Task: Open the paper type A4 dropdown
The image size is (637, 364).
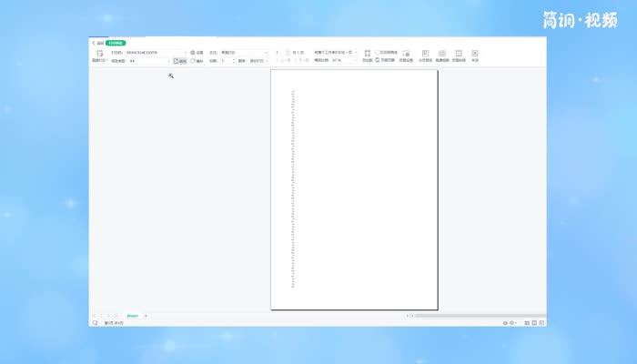Action: (x=168, y=61)
